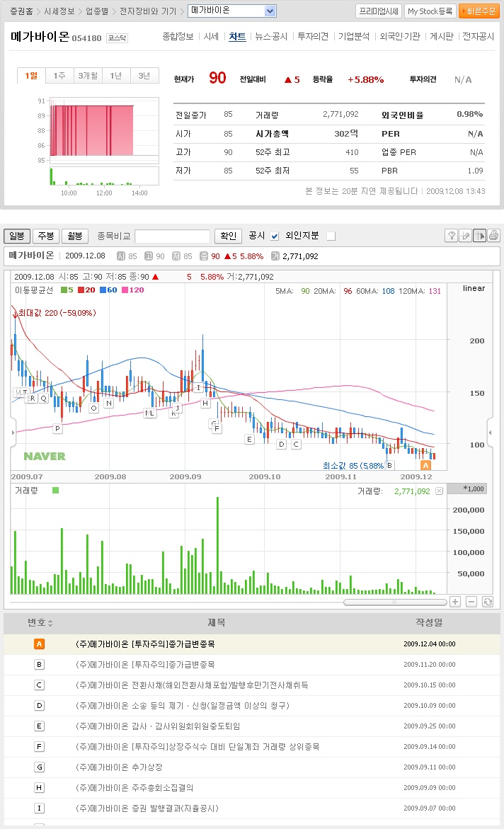Open the 게시판 menu tab
Viewport: 504px width, 829px height.
coord(442,37)
